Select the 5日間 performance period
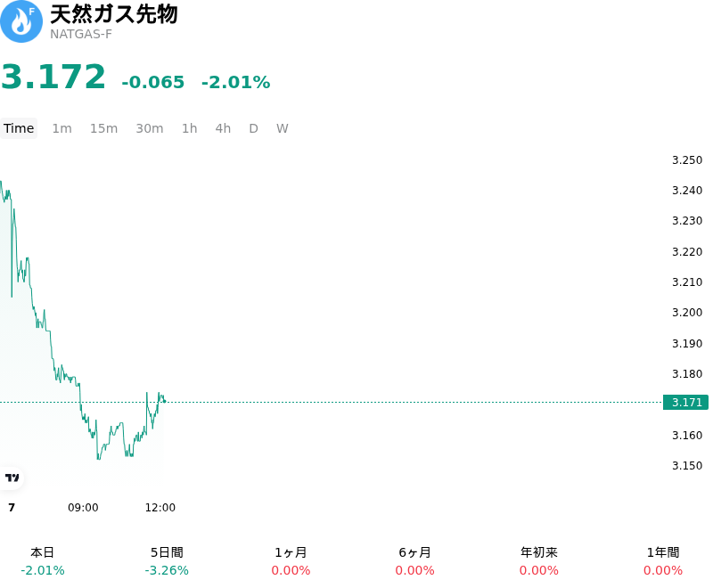The image size is (713, 588). (167, 561)
